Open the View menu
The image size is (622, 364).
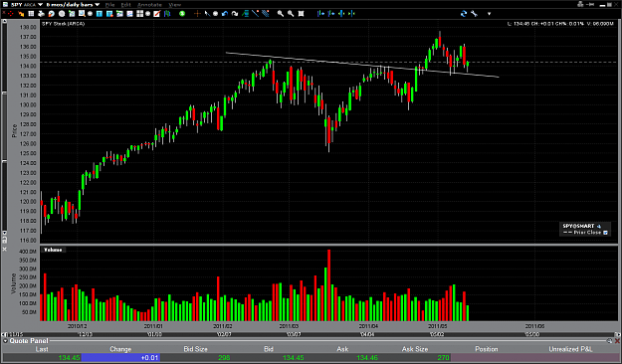(x=174, y=5)
